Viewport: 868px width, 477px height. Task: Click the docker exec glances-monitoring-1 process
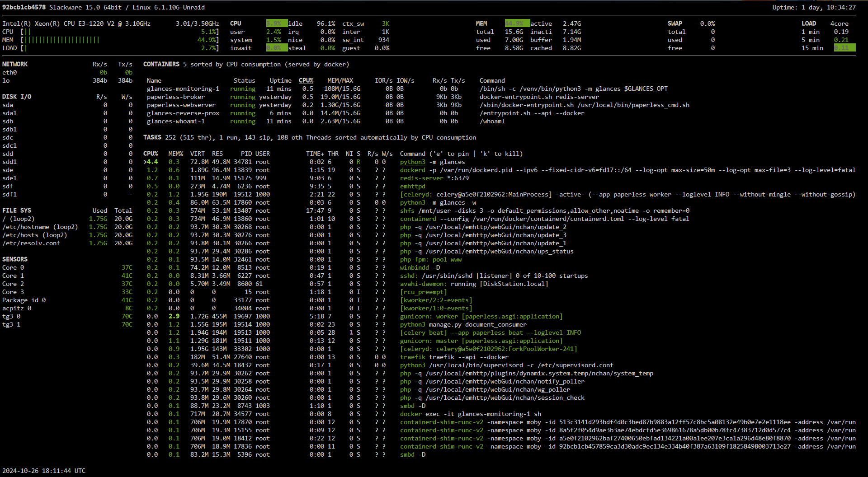point(471,414)
